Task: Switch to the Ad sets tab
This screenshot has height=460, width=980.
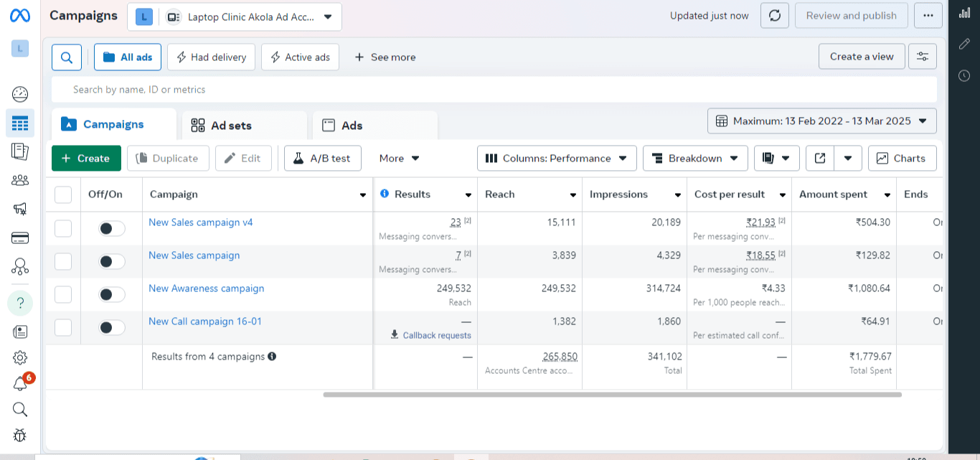Action: (245, 126)
